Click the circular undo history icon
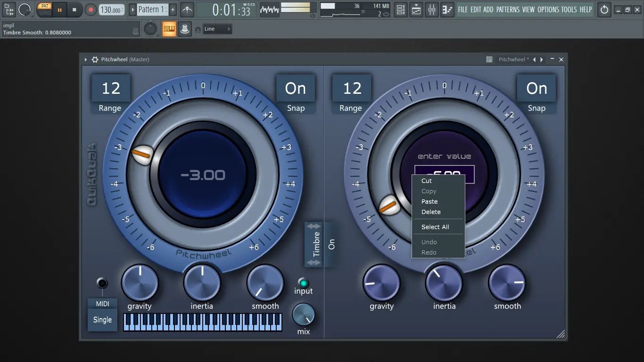 point(604,9)
